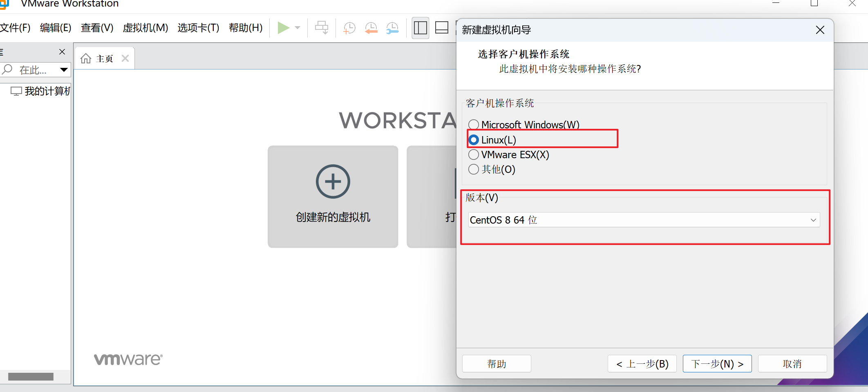
Task: Click the 上一步(B) back button
Action: (642, 364)
